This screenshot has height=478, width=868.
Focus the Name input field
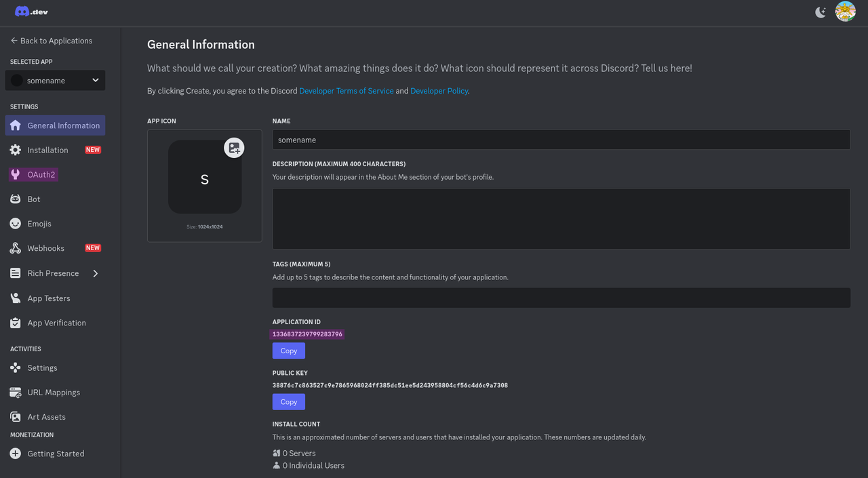pyautogui.click(x=561, y=140)
